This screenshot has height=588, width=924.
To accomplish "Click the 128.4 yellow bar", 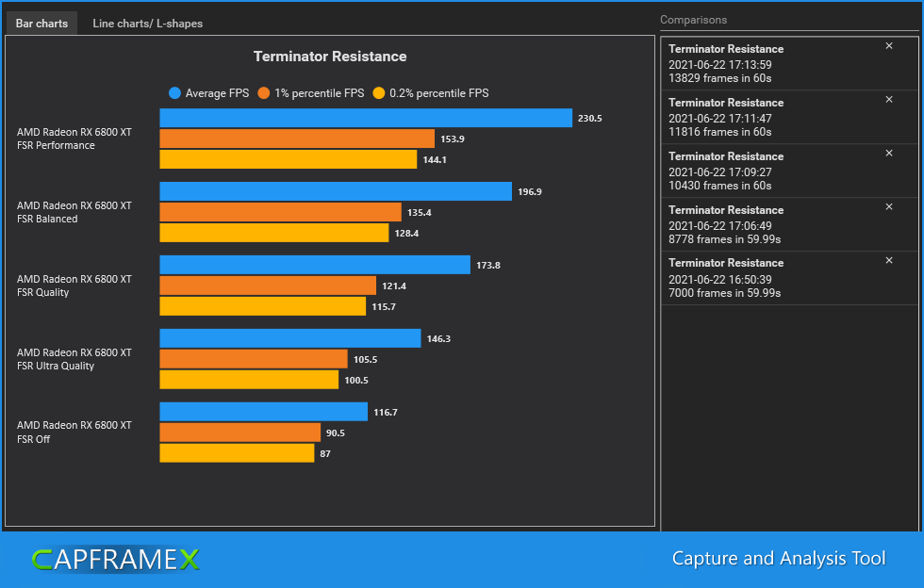I will (x=274, y=233).
